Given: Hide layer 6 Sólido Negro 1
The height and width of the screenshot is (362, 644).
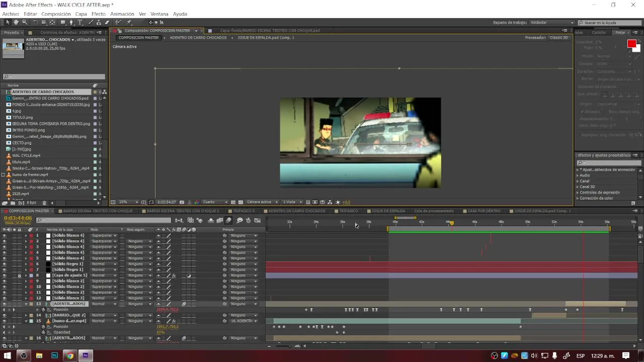Looking at the screenshot, I should click(x=5, y=264).
